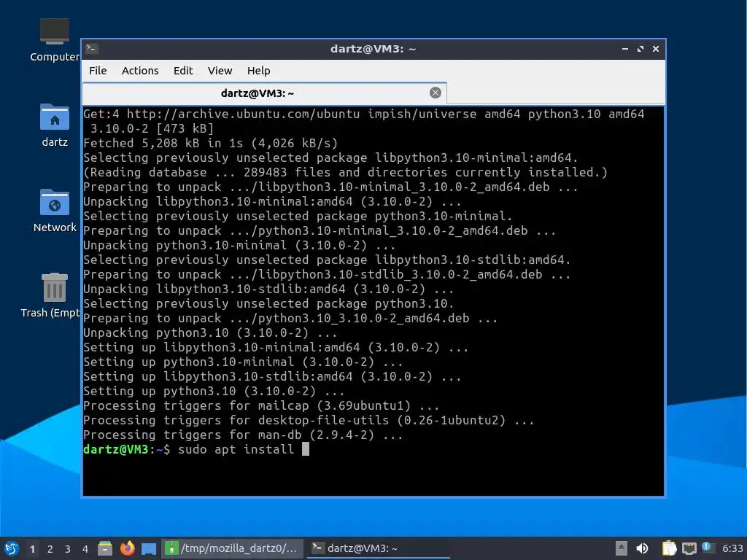Screen dimensions: 747x560
Task: Open the removable media eject tray icon
Action: click(622, 548)
